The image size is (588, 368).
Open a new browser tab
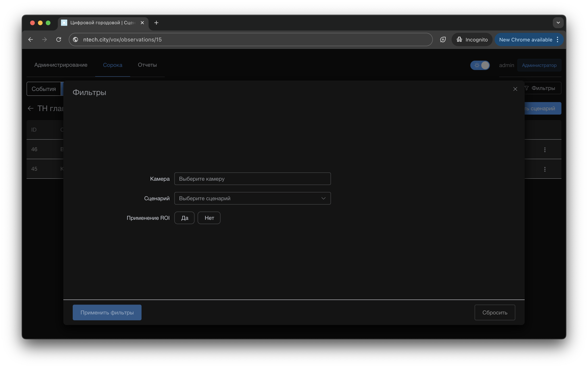click(x=156, y=23)
